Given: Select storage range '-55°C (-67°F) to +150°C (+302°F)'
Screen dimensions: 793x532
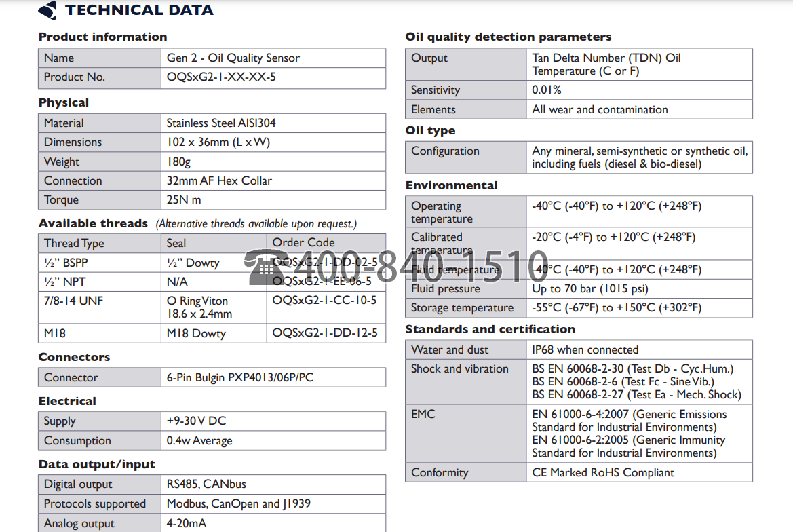Looking at the screenshot, I should 617,307.
